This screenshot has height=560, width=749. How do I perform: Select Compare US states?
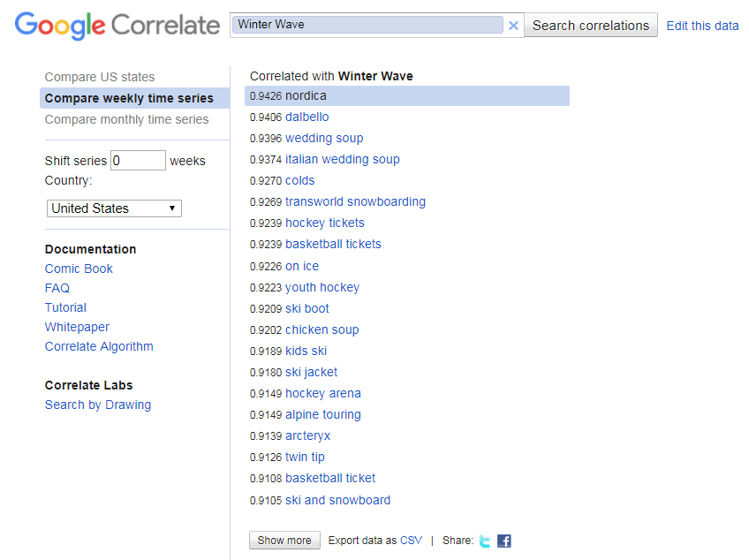pyautogui.click(x=100, y=77)
